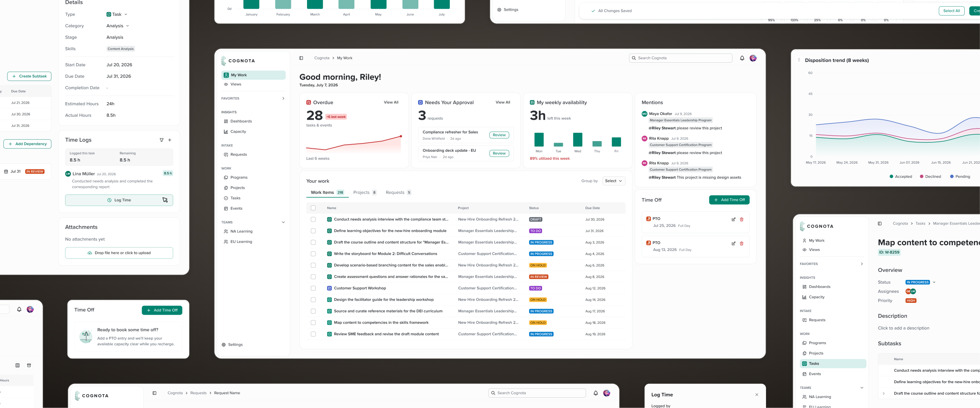Click View All in the Overdue card

[x=391, y=102]
